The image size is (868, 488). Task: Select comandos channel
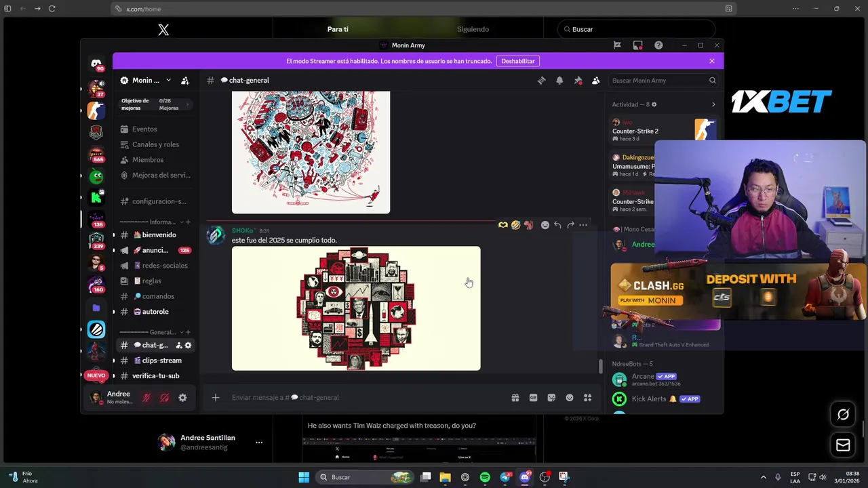point(155,296)
